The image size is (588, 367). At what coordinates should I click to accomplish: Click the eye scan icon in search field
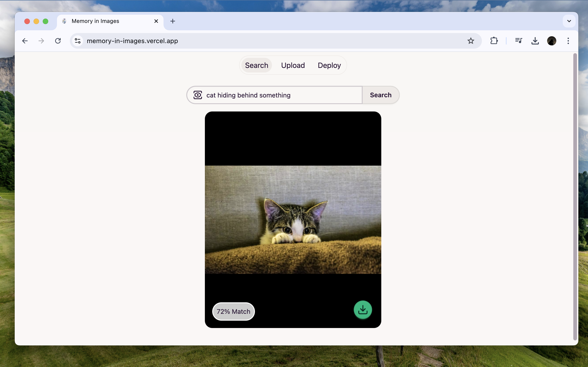tap(198, 95)
